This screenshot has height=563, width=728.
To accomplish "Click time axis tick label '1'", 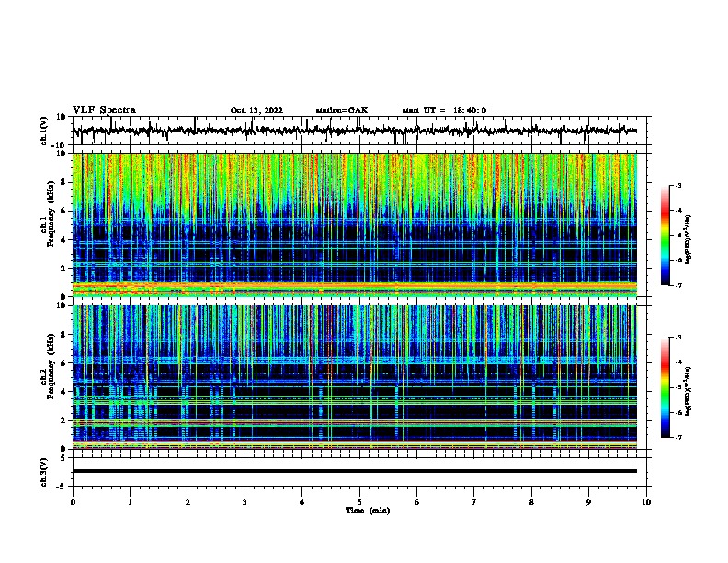I will 130,501.
